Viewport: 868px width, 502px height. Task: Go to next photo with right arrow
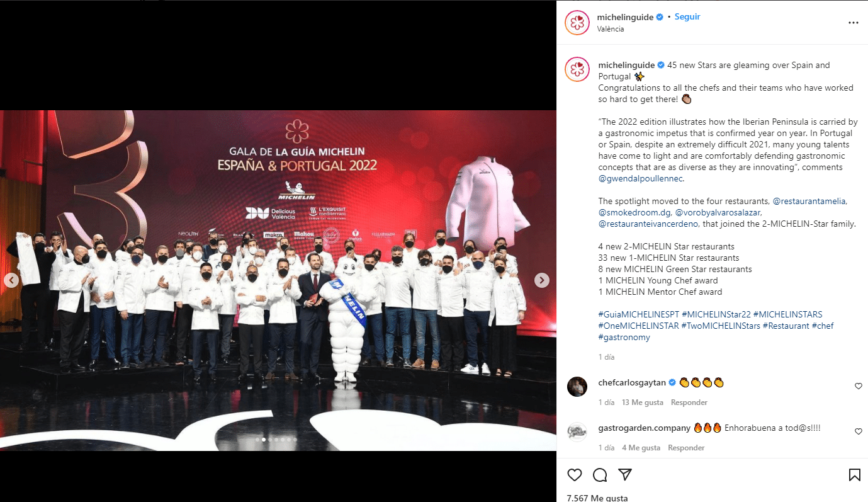pyautogui.click(x=541, y=280)
